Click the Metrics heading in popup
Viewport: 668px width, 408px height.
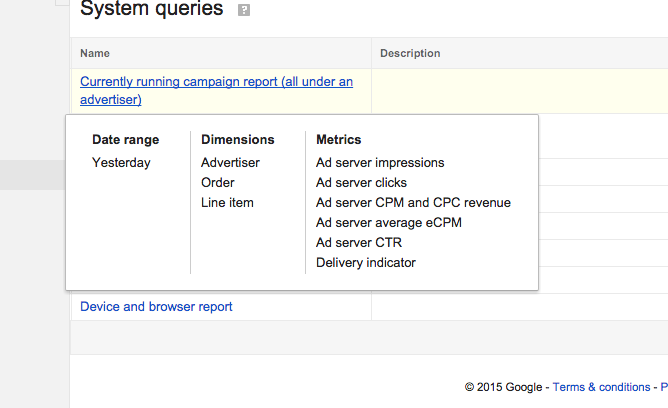tap(338, 140)
